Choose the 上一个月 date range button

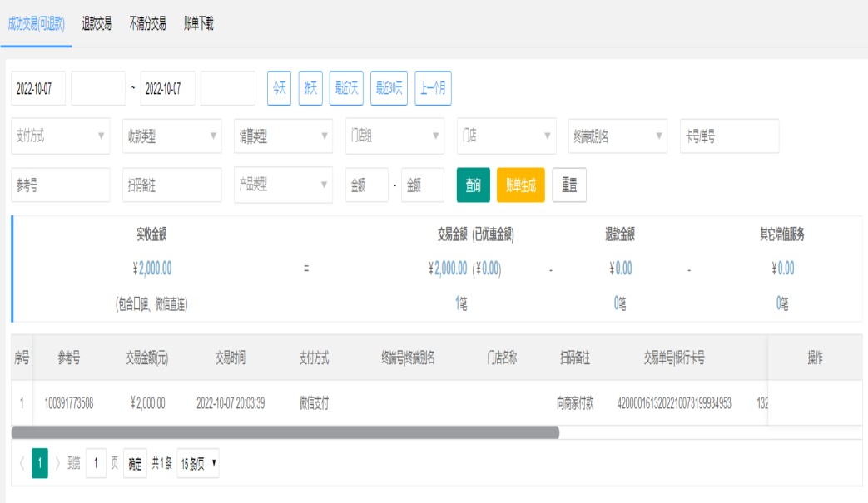click(x=433, y=89)
